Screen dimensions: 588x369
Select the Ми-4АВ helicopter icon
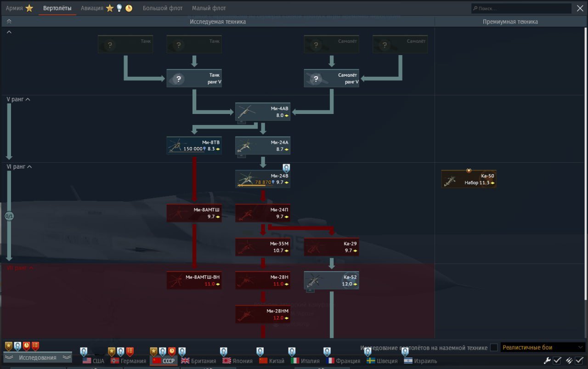tap(262, 112)
